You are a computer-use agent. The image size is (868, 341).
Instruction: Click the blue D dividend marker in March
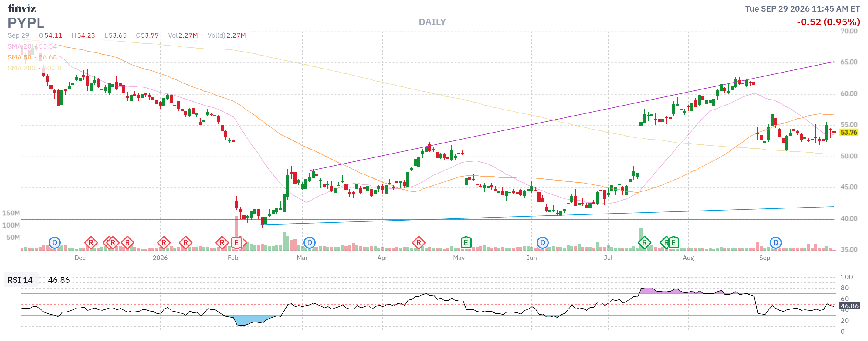310,243
